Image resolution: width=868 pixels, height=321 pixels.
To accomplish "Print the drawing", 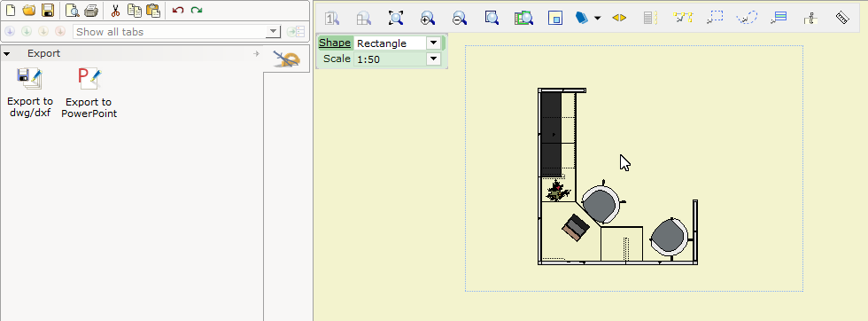I will click(91, 10).
